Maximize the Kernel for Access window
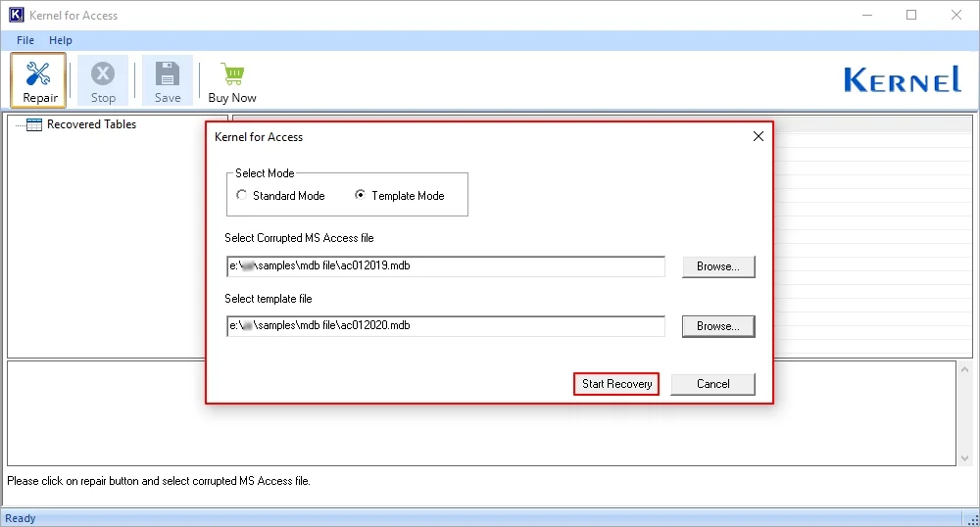Screen dimensions: 980x527 point(911,15)
